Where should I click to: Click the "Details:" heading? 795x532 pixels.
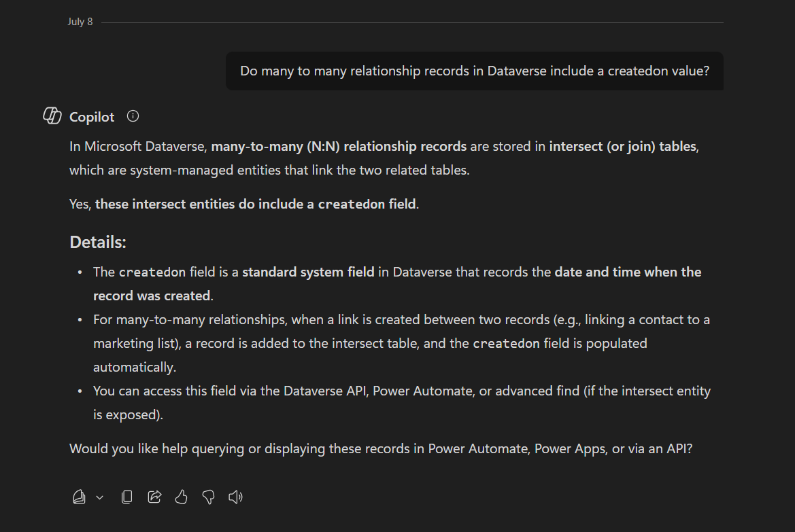(x=98, y=242)
